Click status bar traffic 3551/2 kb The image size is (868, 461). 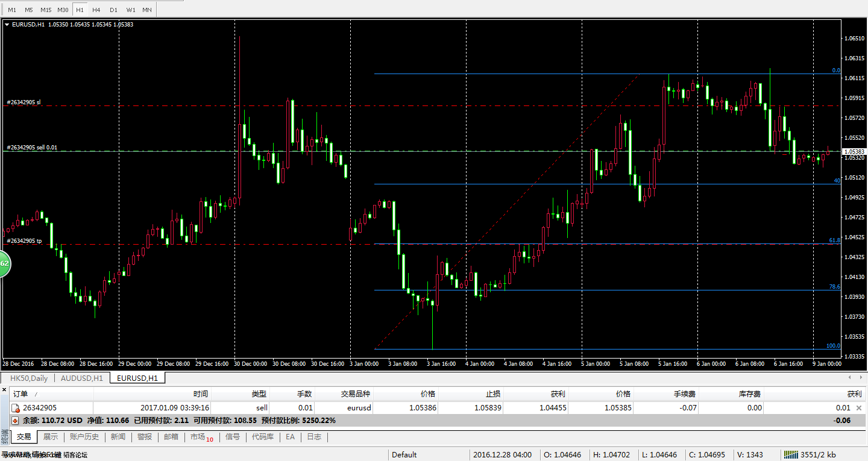[x=819, y=455]
